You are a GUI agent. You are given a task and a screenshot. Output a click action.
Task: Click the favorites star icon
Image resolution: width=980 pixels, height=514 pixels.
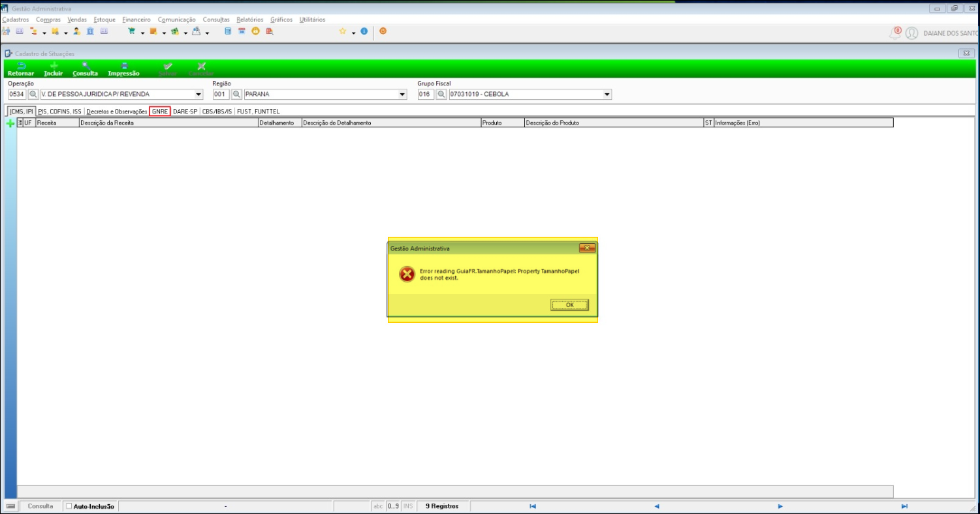pos(342,31)
